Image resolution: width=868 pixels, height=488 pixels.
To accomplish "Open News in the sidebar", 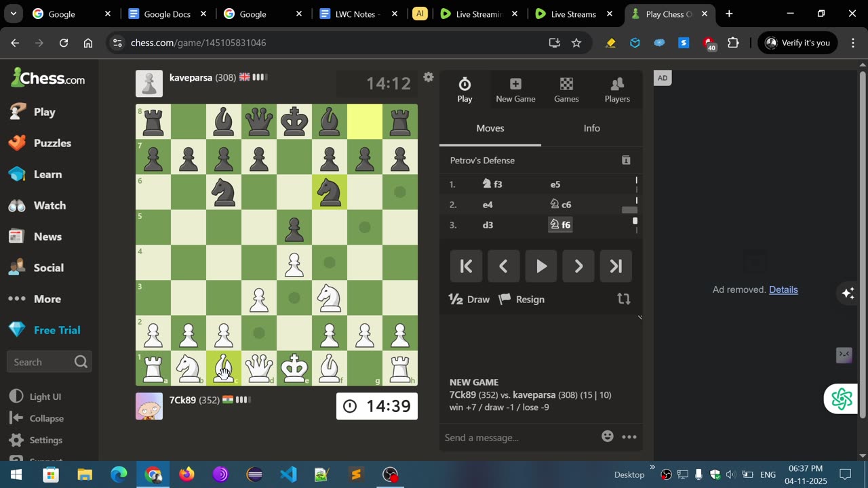I will point(49,237).
